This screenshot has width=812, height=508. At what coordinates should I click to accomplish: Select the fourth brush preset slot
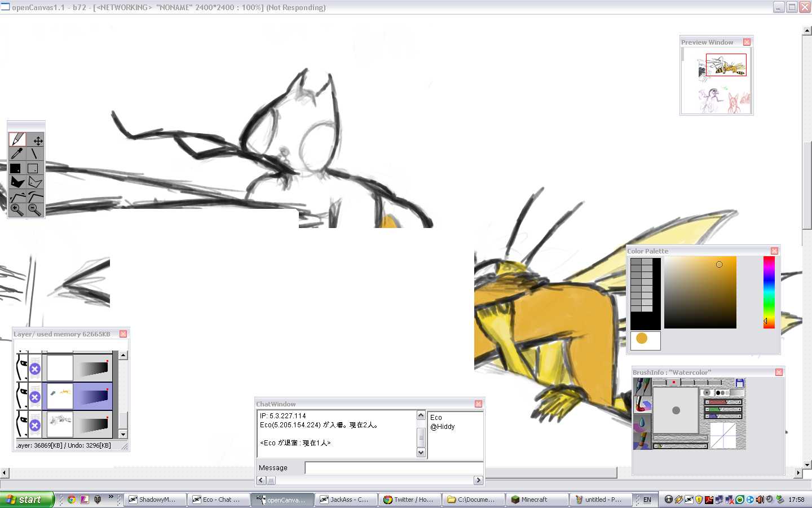701,382
